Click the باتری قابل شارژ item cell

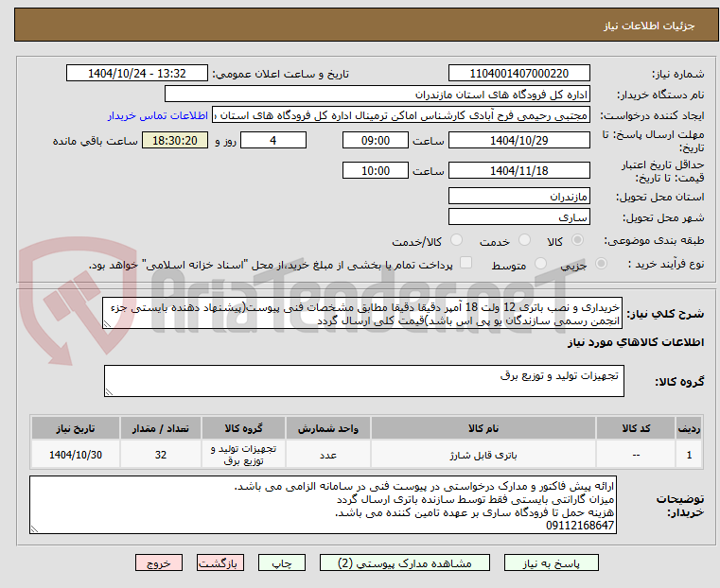(483, 455)
